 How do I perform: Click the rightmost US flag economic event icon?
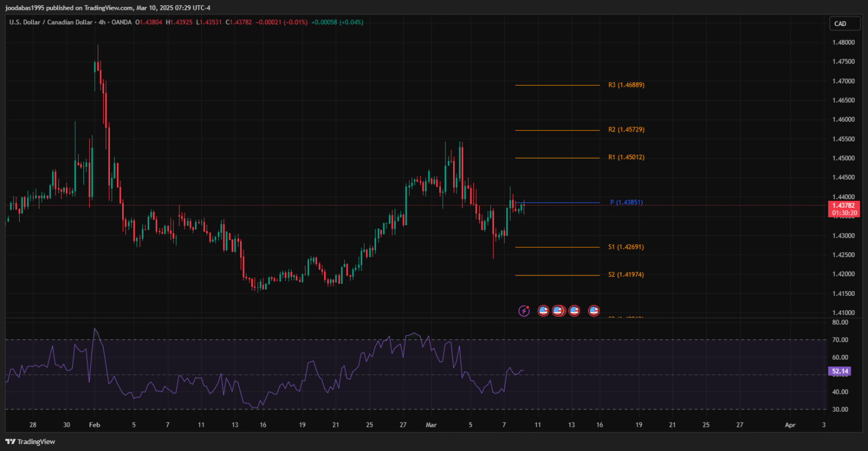click(x=594, y=311)
